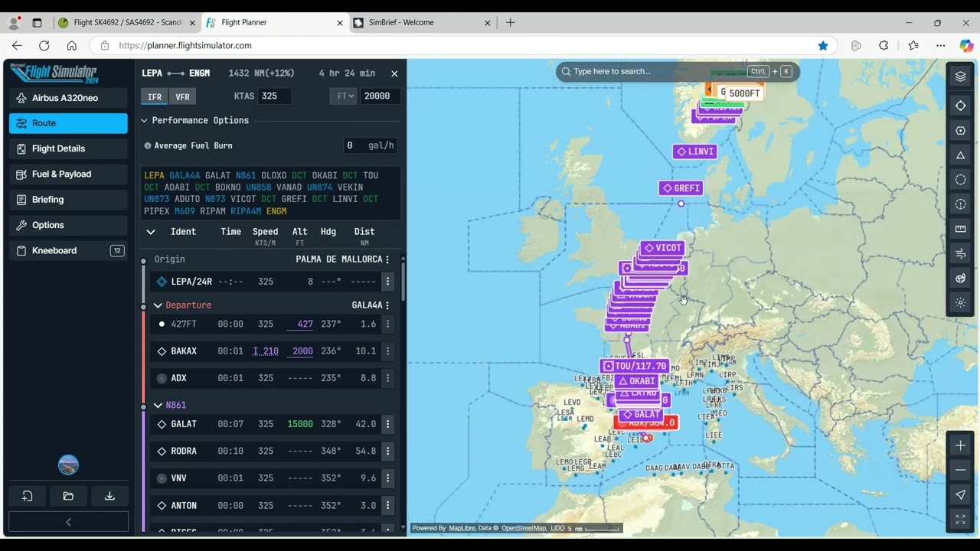Zoom out the map with minus

[x=960, y=470]
